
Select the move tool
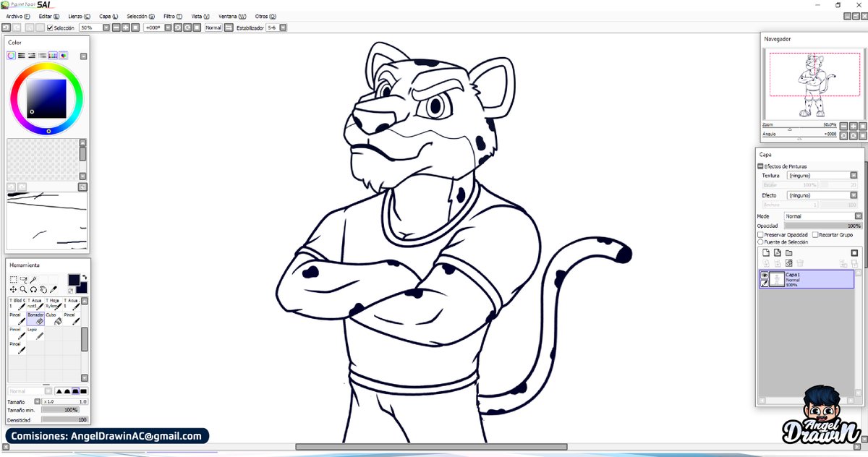point(13,290)
